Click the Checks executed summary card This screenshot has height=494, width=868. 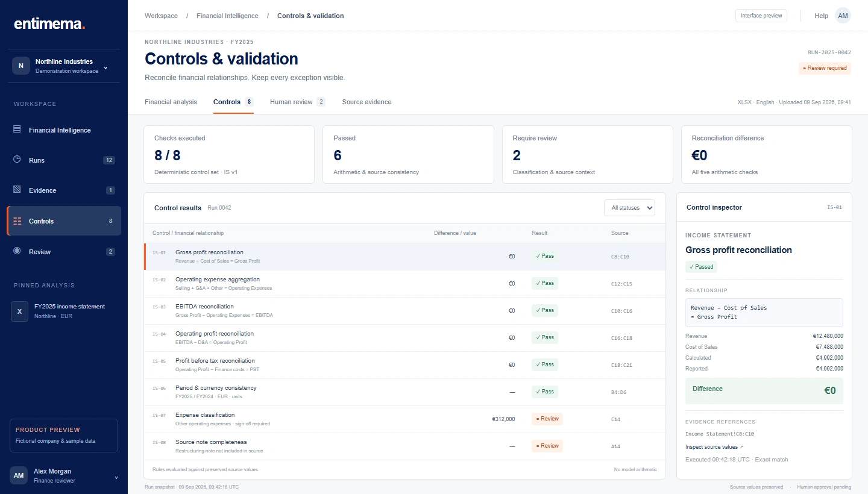point(229,154)
